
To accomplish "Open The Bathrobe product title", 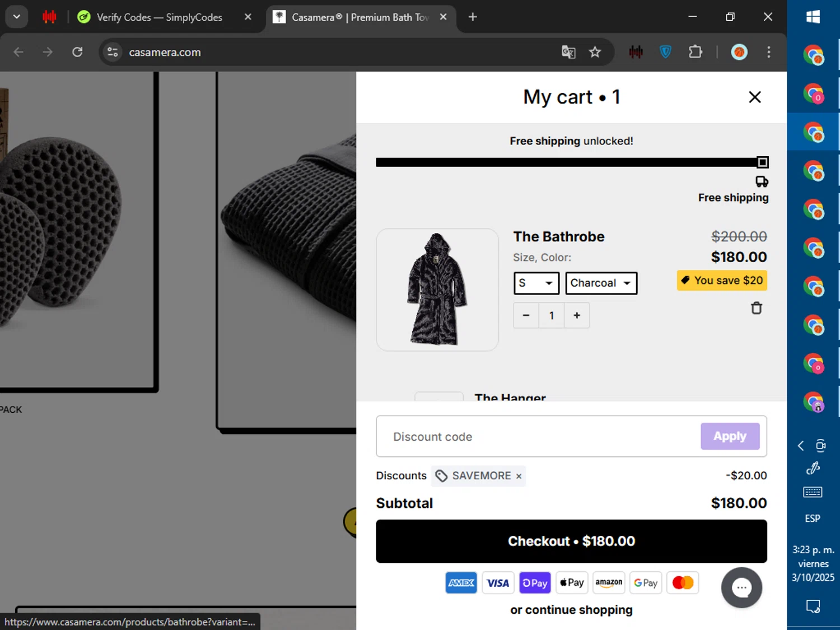I will point(559,237).
